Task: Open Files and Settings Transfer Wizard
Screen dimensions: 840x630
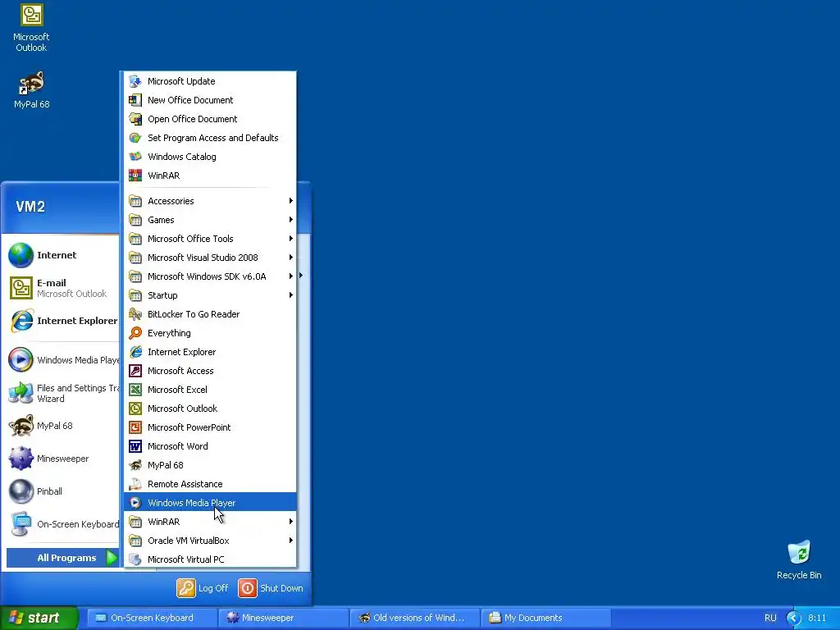Action: tap(63, 393)
